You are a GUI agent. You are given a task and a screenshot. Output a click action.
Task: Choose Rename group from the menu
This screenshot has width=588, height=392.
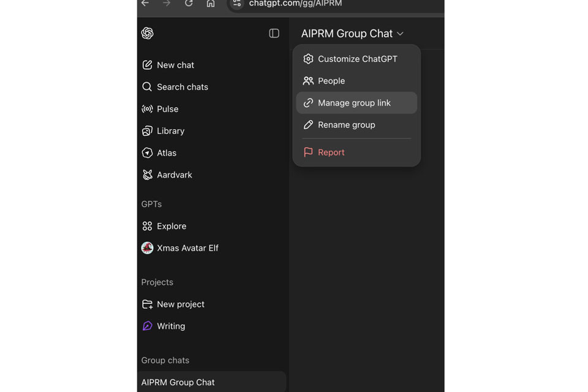click(346, 125)
